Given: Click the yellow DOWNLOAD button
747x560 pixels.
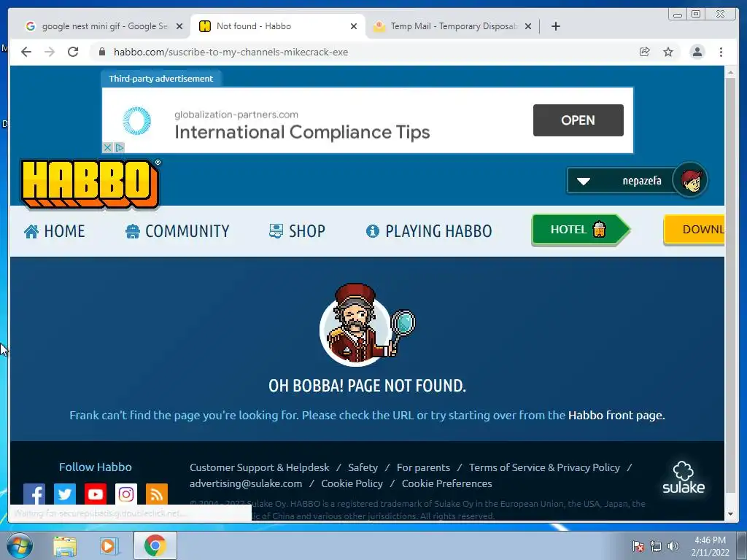Looking at the screenshot, I should (694, 230).
